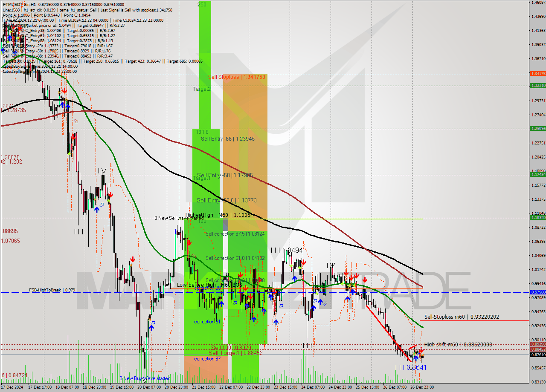Click the green 1.25096 price axis tag

coord(537,128)
